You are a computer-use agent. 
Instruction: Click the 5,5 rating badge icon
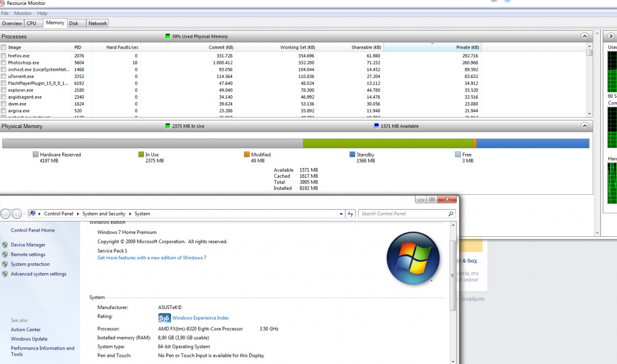pyautogui.click(x=164, y=318)
